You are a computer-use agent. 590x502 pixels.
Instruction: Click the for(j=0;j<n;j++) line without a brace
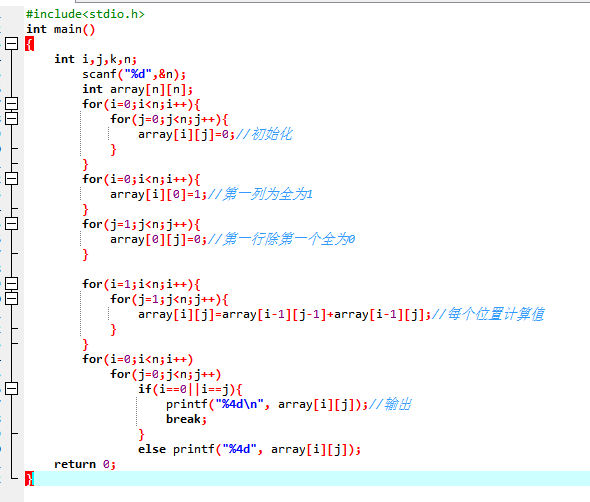166,374
